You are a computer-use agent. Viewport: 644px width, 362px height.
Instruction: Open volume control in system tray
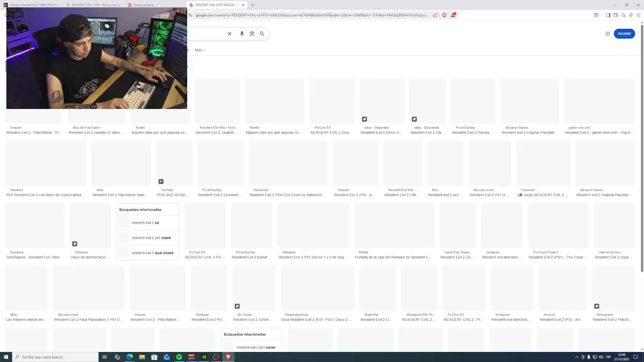pos(601,357)
